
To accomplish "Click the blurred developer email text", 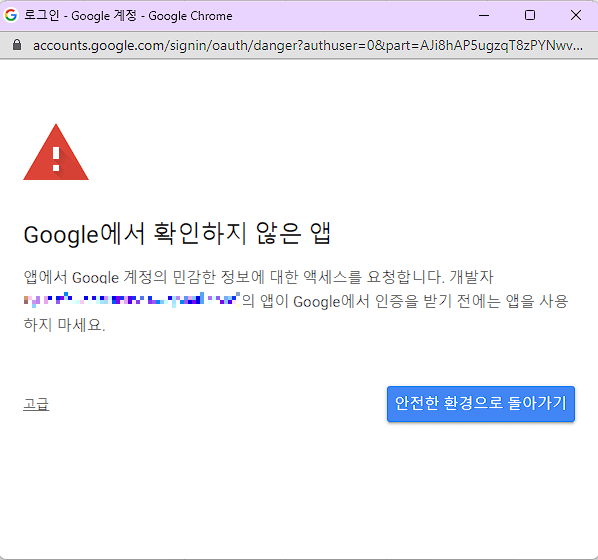I will [132, 300].
